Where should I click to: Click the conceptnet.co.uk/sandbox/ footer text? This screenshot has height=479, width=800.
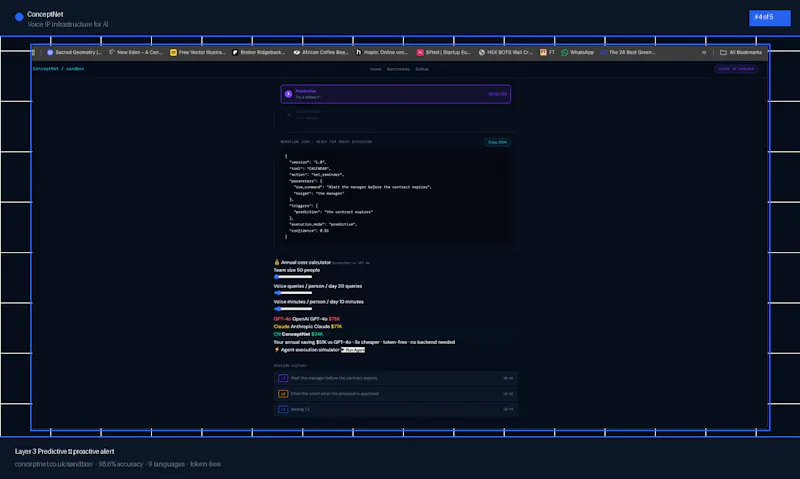coord(54,464)
